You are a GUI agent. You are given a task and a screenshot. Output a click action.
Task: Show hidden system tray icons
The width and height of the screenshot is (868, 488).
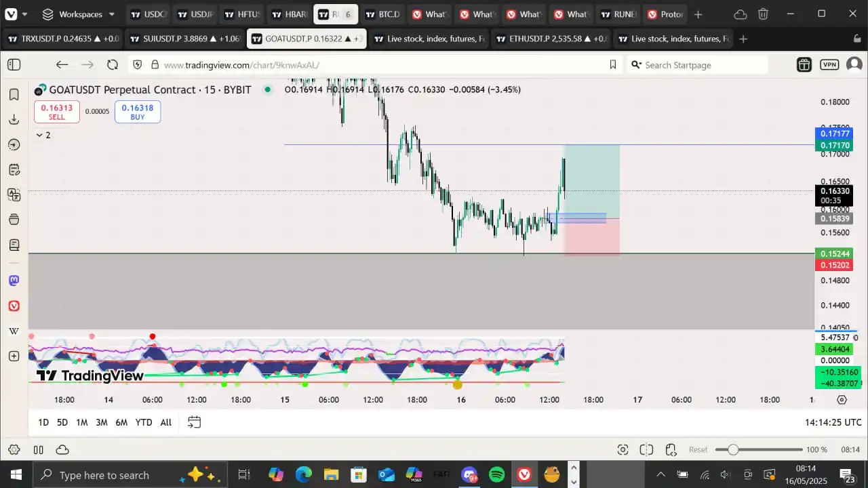[660, 475]
